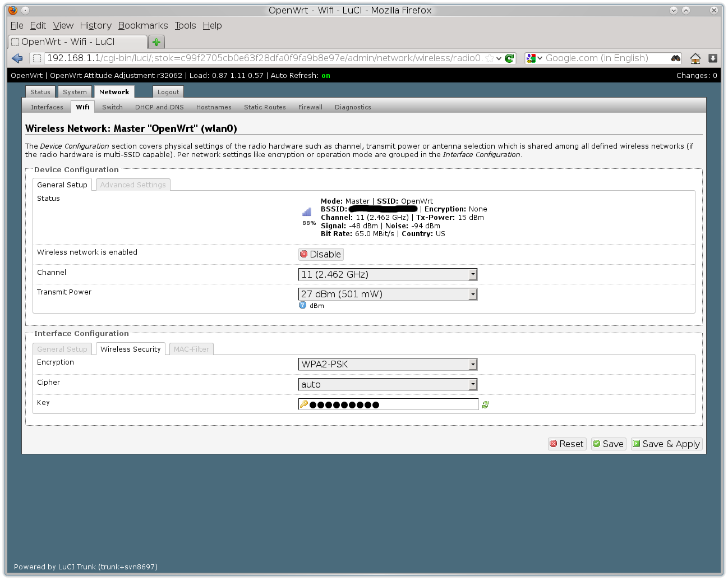Switch to Interface Configuration General Setup tab
The width and height of the screenshot is (728, 580).
pos(62,349)
